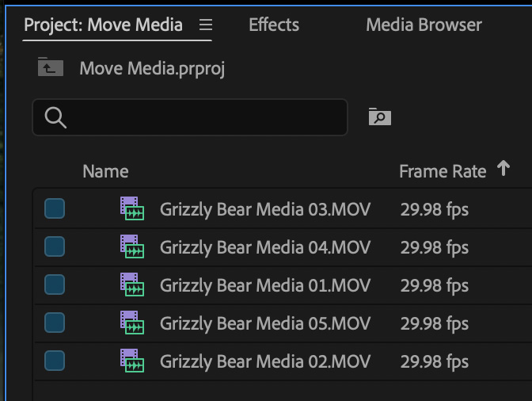Viewport: 532px width, 401px height.
Task: Click the Find in bin folder icon
Action: coord(380,117)
